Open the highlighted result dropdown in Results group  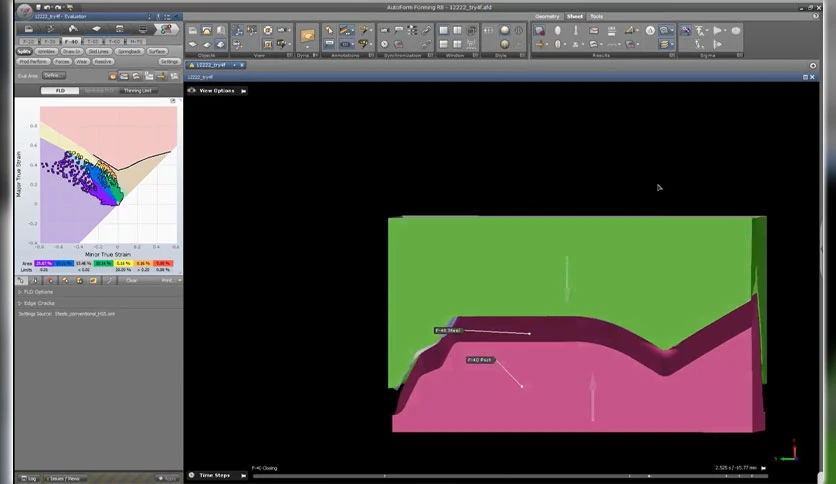(x=666, y=30)
